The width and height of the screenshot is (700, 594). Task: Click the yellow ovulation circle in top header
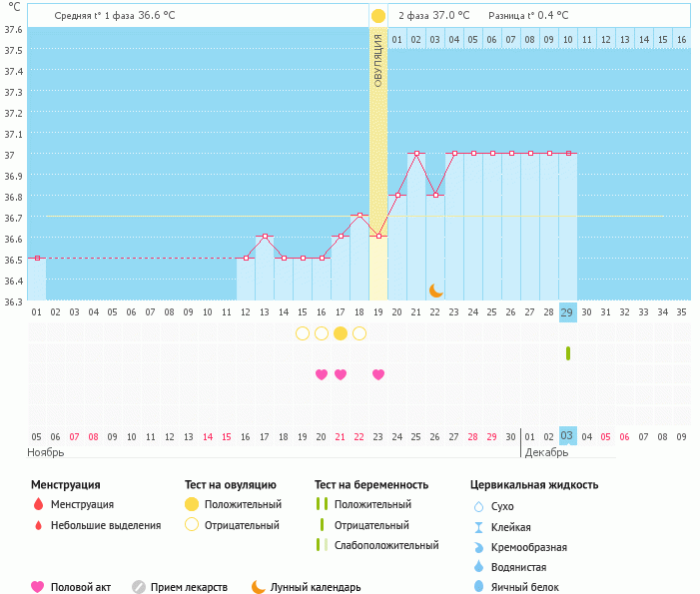377,16
